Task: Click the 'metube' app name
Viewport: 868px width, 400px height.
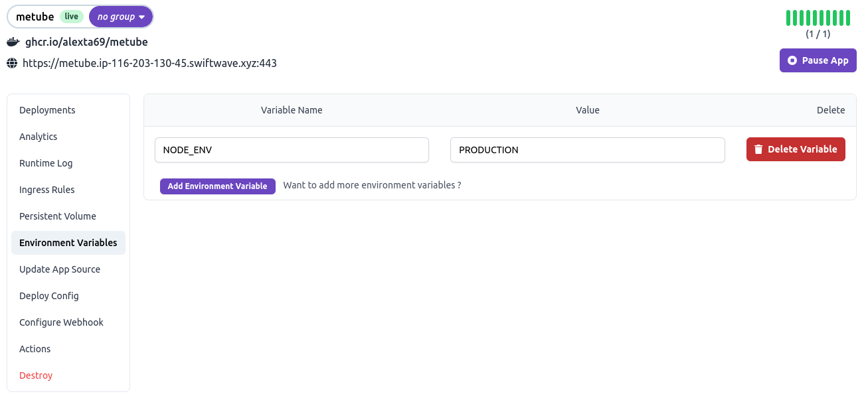Action: [x=35, y=17]
